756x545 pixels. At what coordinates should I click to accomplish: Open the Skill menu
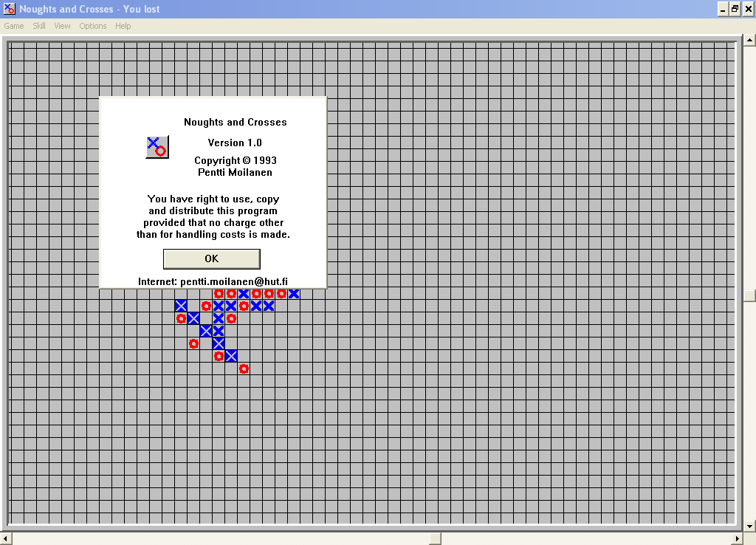(x=39, y=26)
